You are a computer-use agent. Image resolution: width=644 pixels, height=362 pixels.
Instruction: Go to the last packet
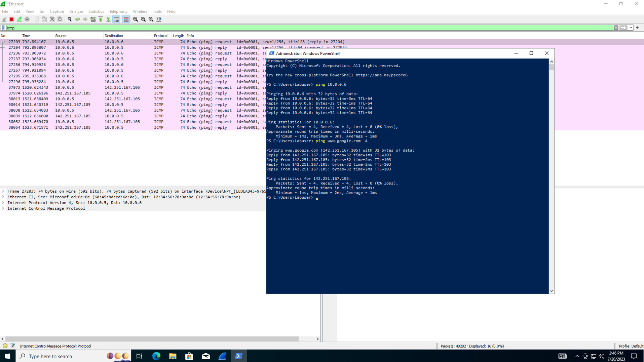click(108, 19)
